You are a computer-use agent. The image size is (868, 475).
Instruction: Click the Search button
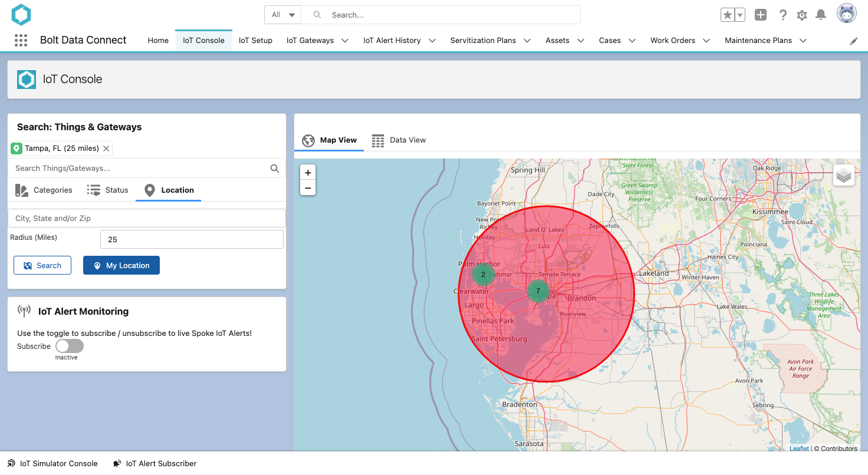pos(42,265)
